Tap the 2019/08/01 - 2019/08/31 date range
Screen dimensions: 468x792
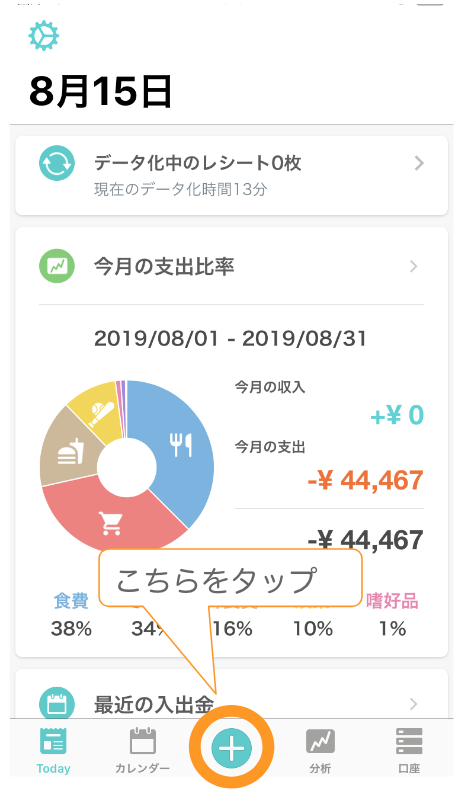tap(230, 338)
